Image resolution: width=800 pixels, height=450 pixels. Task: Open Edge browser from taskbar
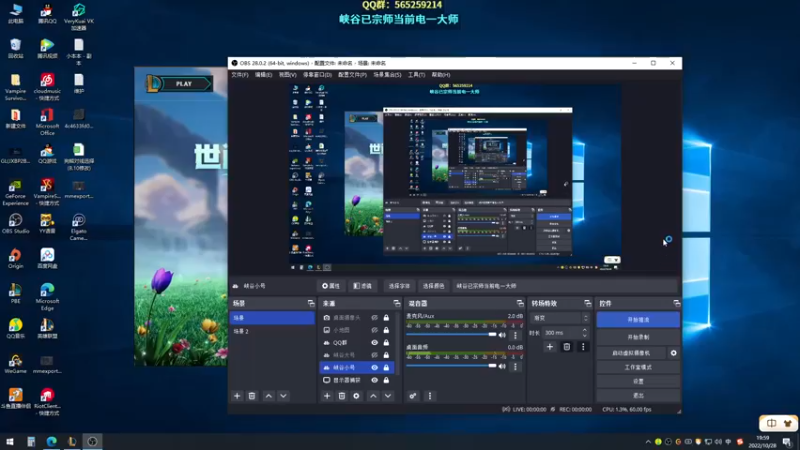pos(52,441)
